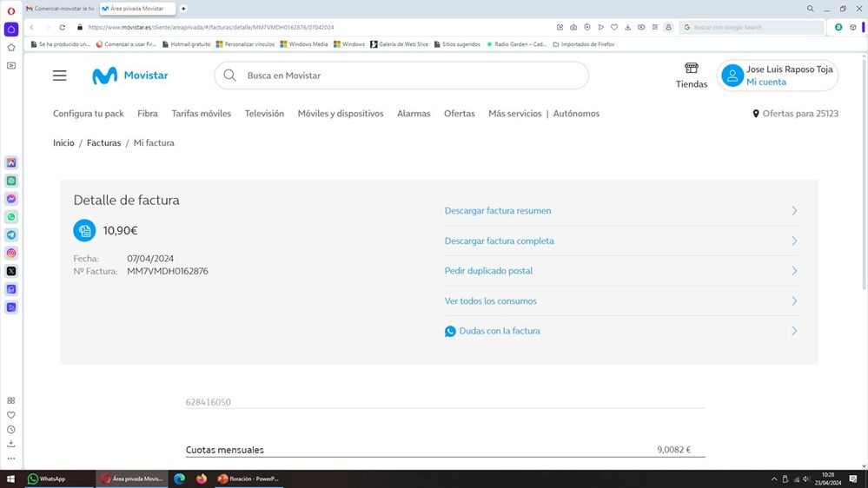Image resolution: width=868 pixels, height=488 pixels.
Task: Click the search magnifier icon in Movistar
Action: [229, 76]
